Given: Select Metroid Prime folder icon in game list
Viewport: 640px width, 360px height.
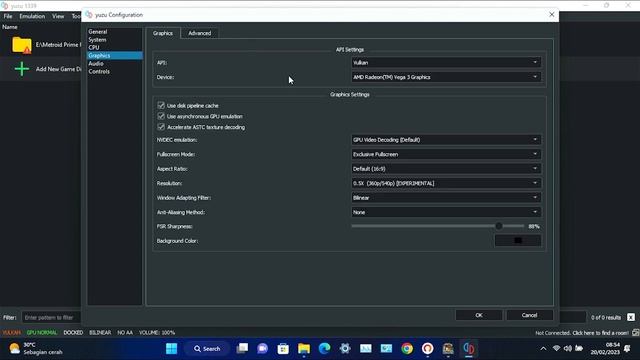Looking at the screenshot, I should (22, 45).
